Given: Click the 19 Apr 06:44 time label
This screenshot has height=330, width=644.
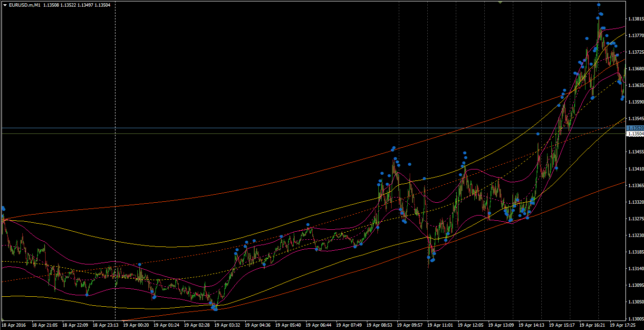Looking at the screenshot, I should coord(319,326).
